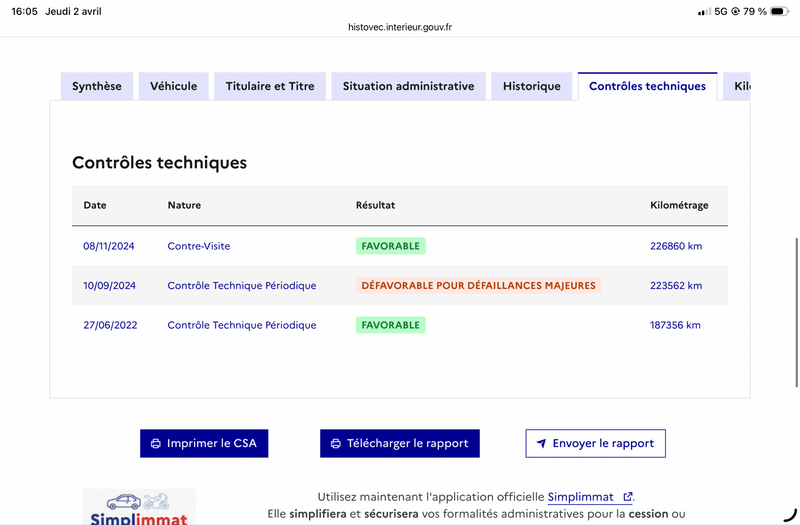Tap the Jeudi 2 avril date
800x525 pixels.
click(73, 11)
